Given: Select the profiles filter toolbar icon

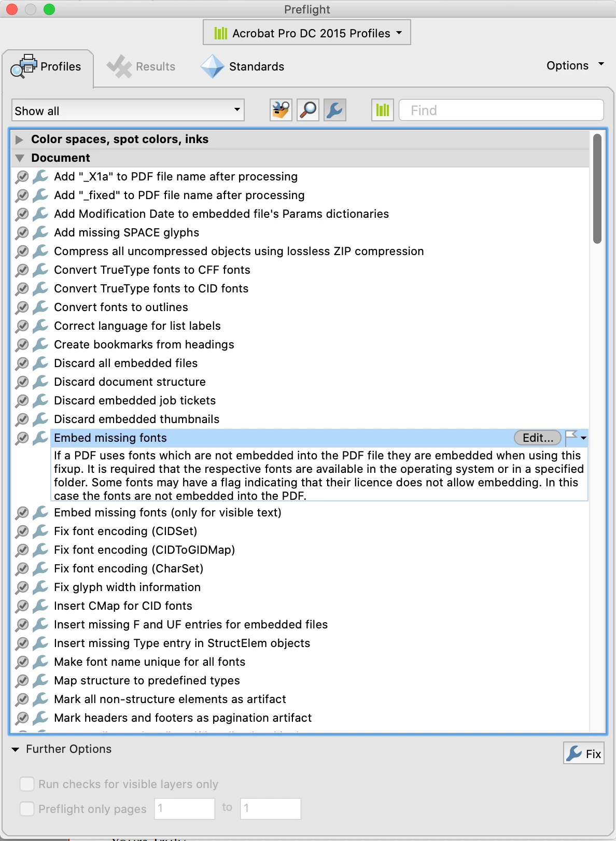Looking at the screenshot, I should click(x=281, y=110).
